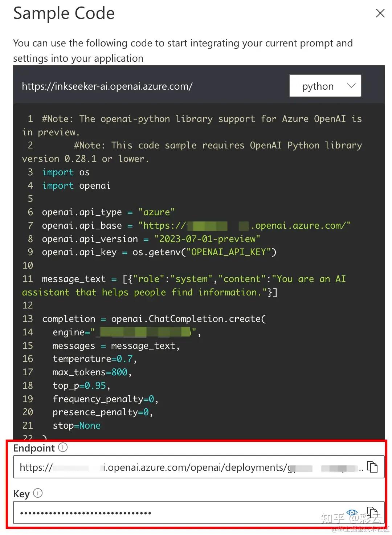This screenshot has width=392, height=535.
Task: Click the copy icon inside the Endpoint field
Action: 372,467
